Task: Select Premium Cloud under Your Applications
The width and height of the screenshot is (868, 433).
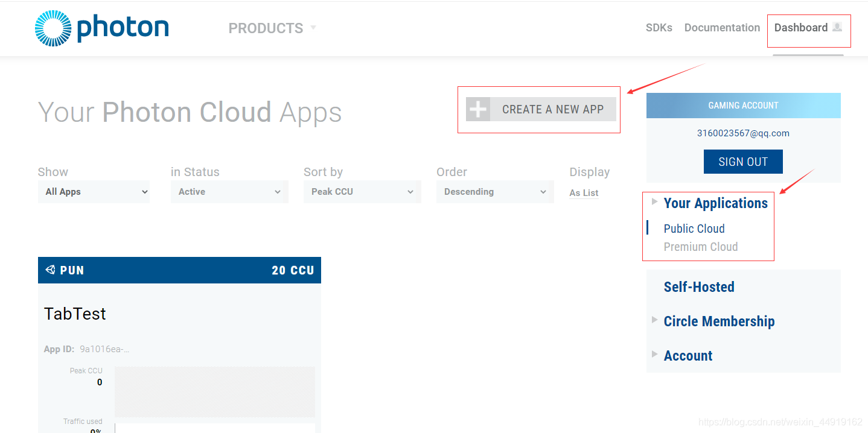Action: (701, 247)
